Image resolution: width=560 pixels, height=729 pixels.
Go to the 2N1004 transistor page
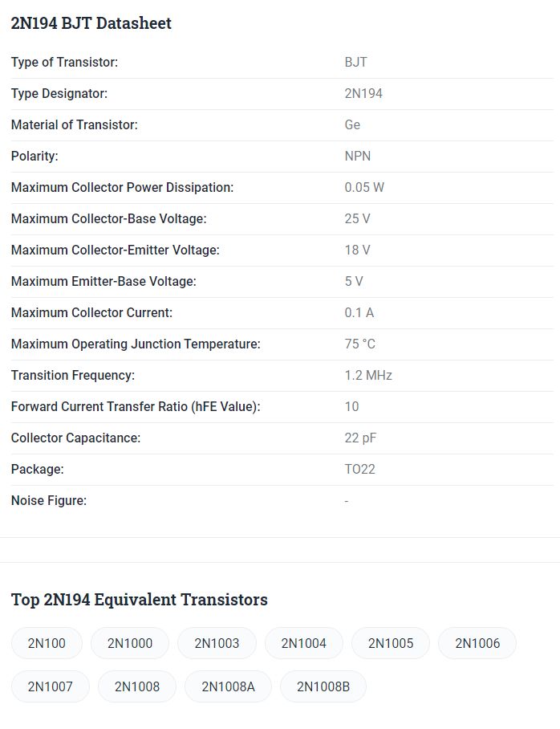pos(304,643)
